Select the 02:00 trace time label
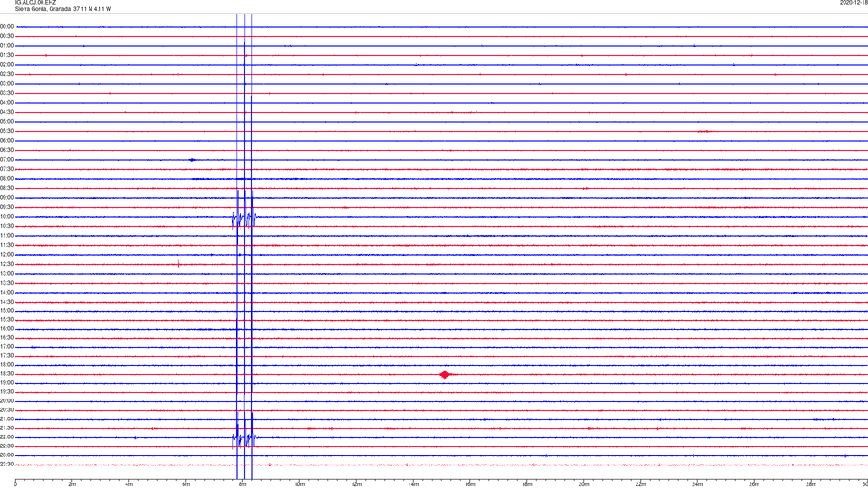The image size is (868, 488). click(x=6, y=65)
